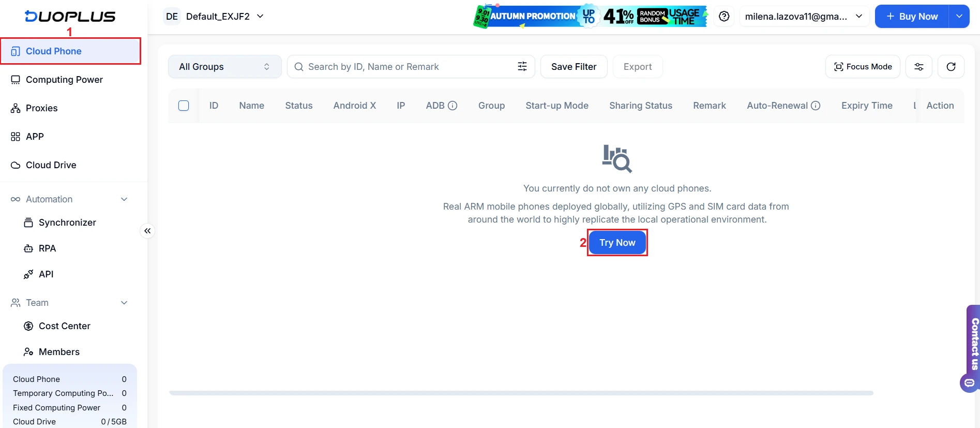The height and width of the screenshot is (428, 980).
Task: Open Computing Power in sidebar
Action: click(64, 80)
